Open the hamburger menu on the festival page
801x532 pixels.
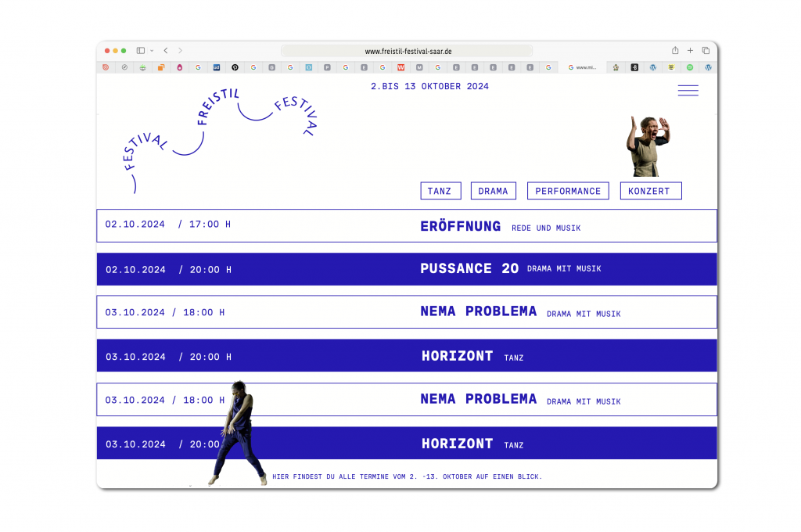point(688,91)
